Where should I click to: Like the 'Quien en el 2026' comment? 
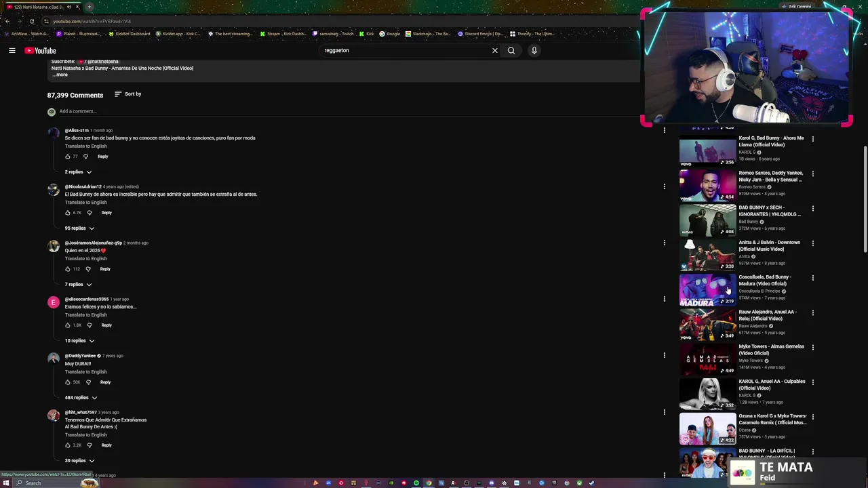pos(68,269)
